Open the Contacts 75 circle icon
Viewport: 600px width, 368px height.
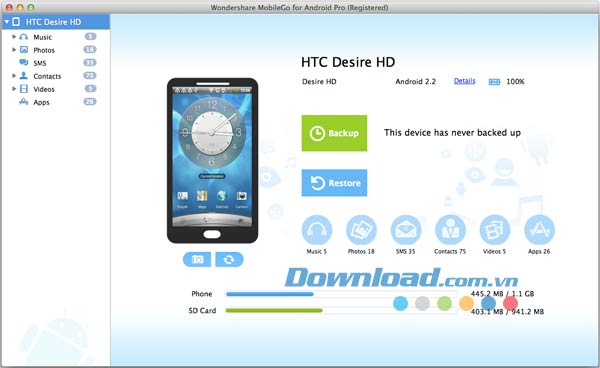[450, 230]
